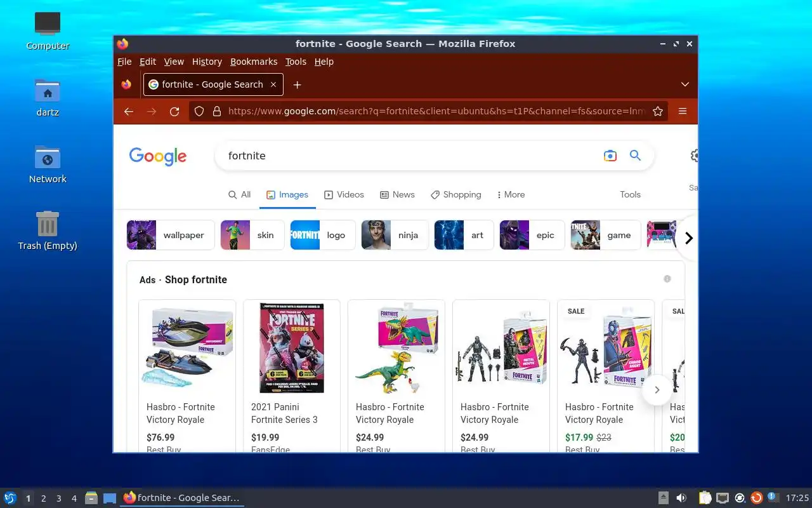Open the Edit menu
This screenshot has height=508, width=812.
148,62
